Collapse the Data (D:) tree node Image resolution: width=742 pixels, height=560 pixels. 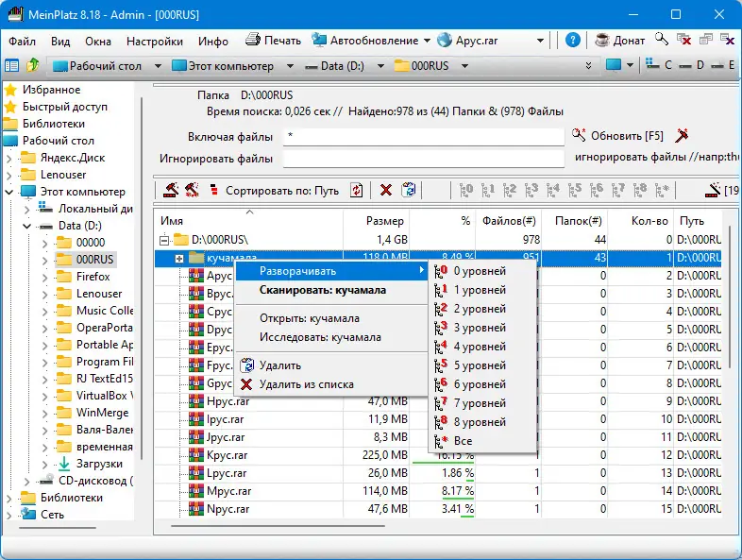tap(27, 226)
